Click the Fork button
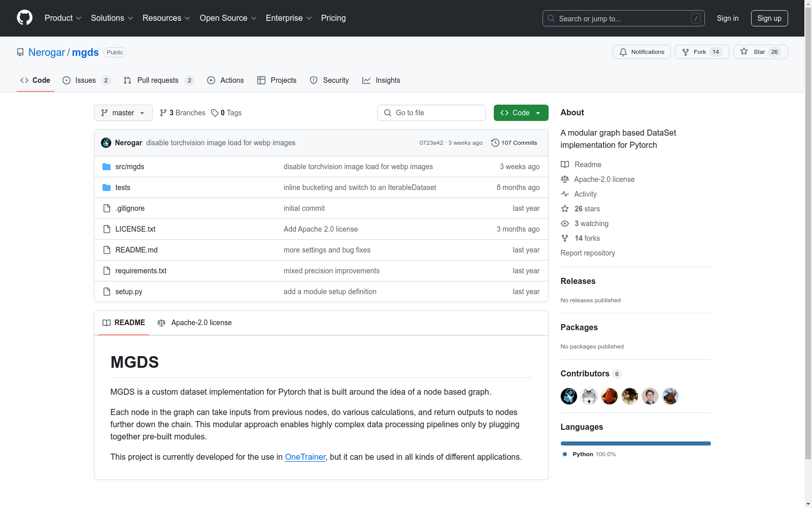812x508 pixels. (x=702, y=52)
